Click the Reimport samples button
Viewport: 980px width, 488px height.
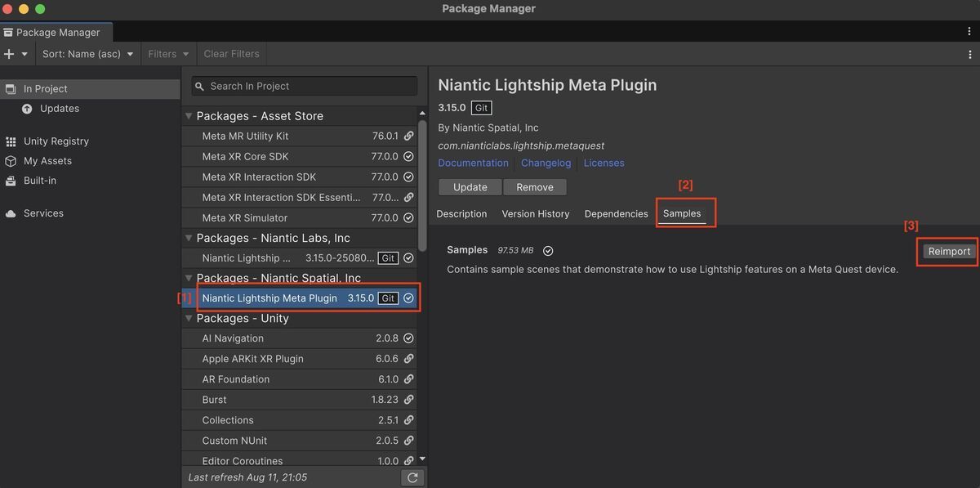pos(949,251)
